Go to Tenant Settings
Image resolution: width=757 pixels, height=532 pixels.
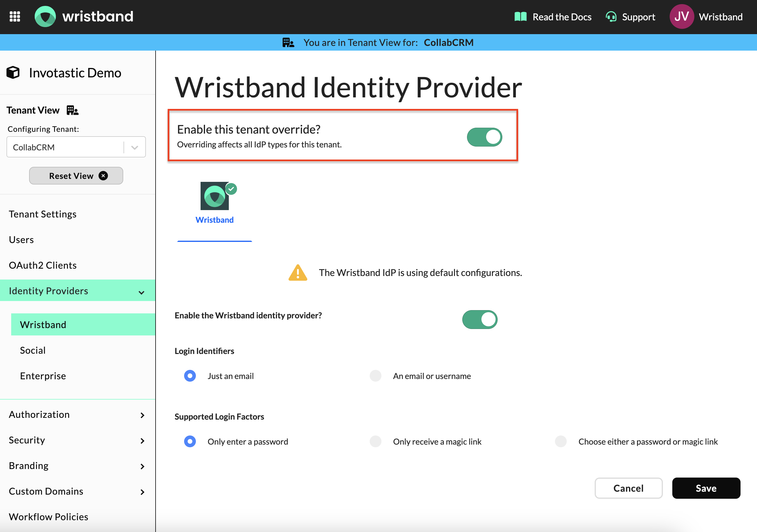point(43,215)
